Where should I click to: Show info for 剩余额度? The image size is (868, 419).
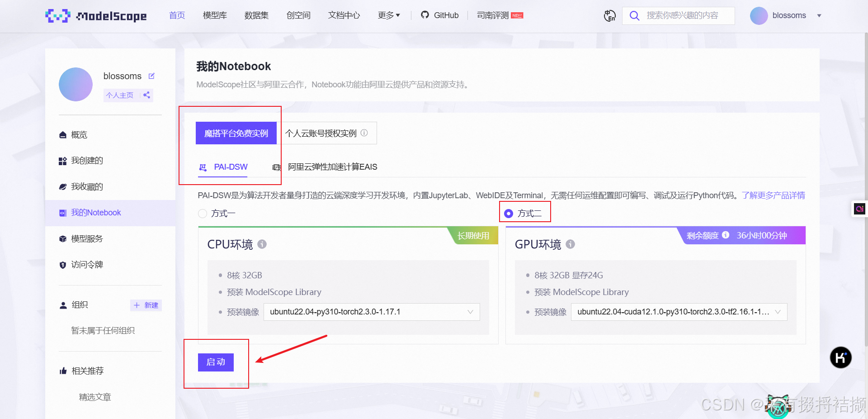pyautogui.click(x=726, y=235)
